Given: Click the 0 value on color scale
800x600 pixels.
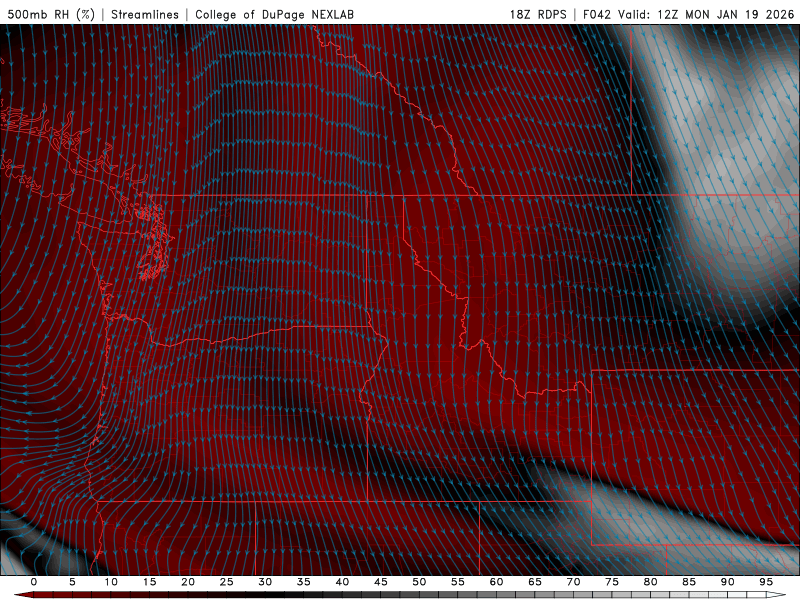Looking at the screenshot, I should 34,582.
